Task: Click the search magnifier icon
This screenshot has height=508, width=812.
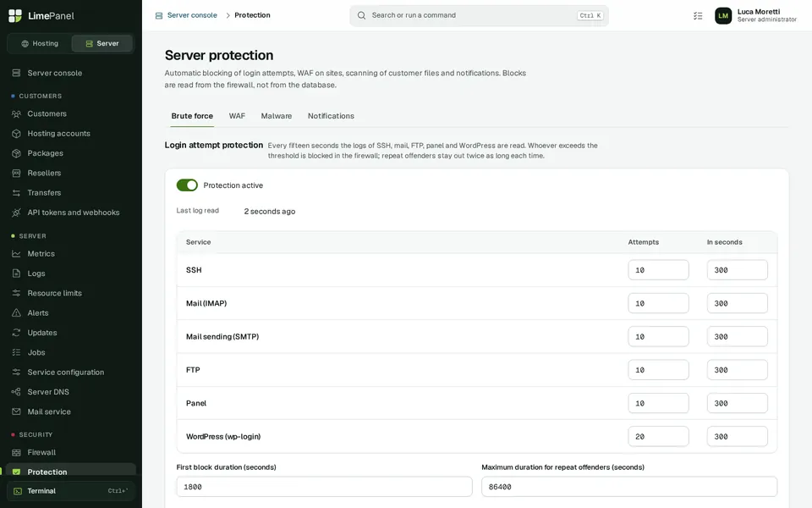Action: click(361, 15)
